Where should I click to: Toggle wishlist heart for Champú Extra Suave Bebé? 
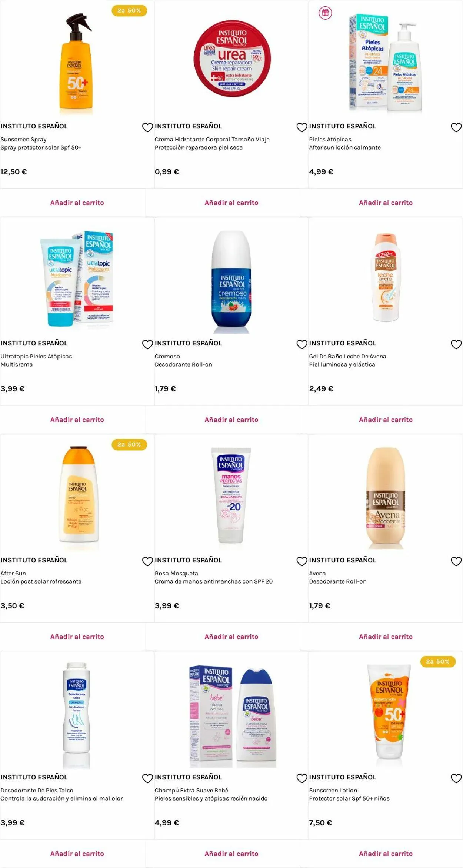(302, 778)
